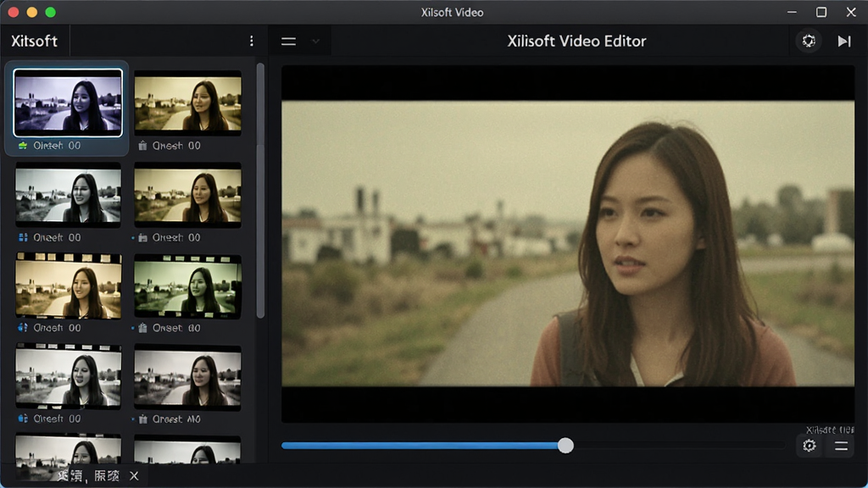The height and width of the screenshot is (488, 868).
Task: Select the warm sepia thumbnail in second row right
Action: 187,195
